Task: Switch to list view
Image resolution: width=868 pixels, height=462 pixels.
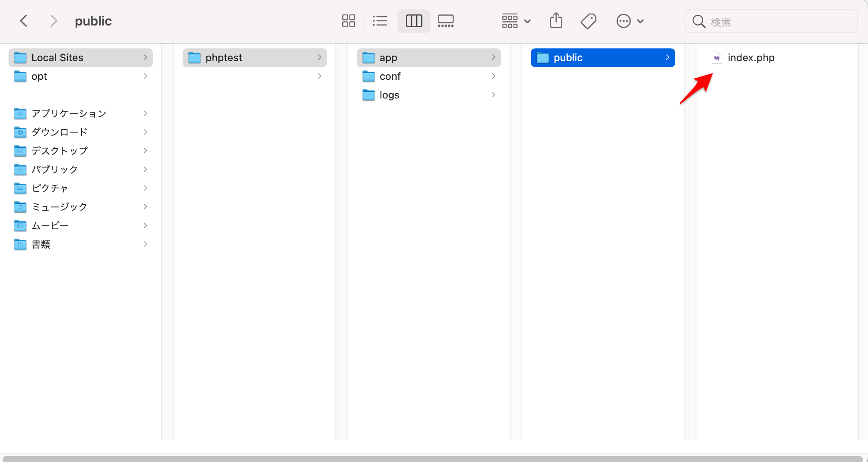Action: [x=380, y=21]
